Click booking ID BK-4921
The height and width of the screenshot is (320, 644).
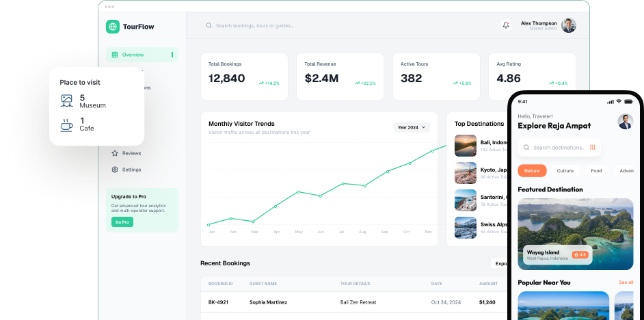pyautogui.click(x=218, y=302)
